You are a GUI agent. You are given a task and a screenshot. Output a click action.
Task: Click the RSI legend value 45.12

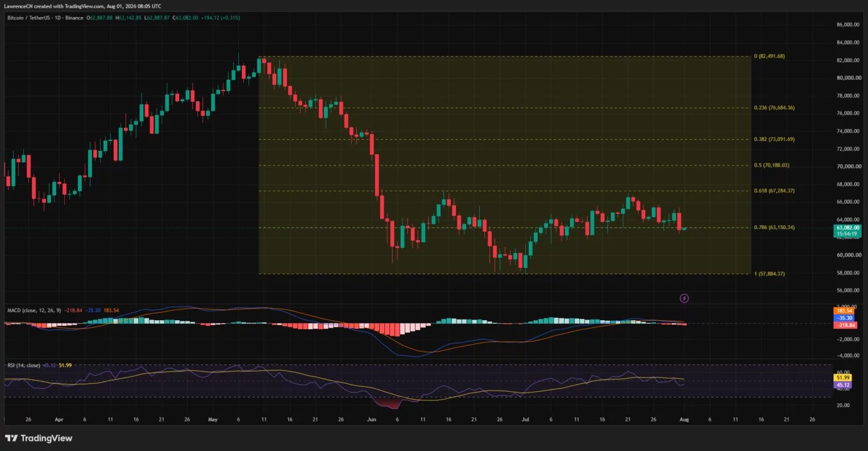coord(49,365)
